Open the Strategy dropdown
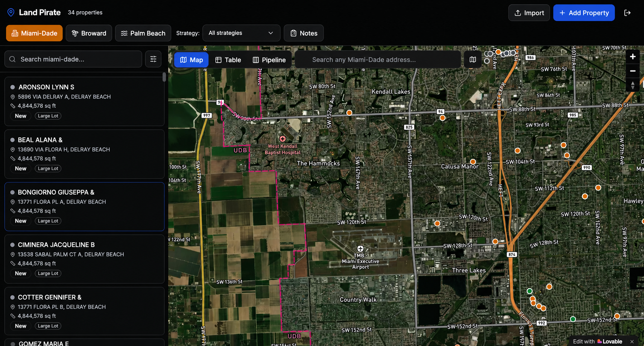This screenshot has width=644, height=346. pyautogui.click(x=241, y=33)
